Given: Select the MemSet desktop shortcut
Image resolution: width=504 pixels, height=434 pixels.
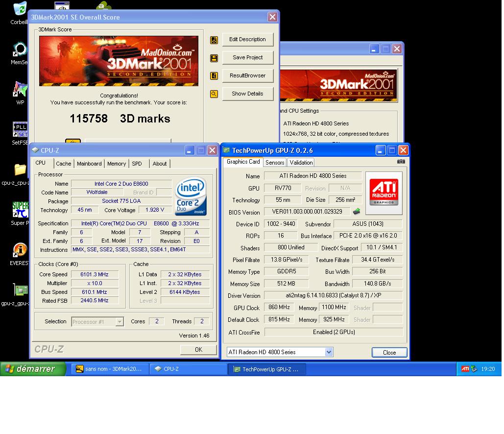Looking at the screenshot, I should coord(19,53).
